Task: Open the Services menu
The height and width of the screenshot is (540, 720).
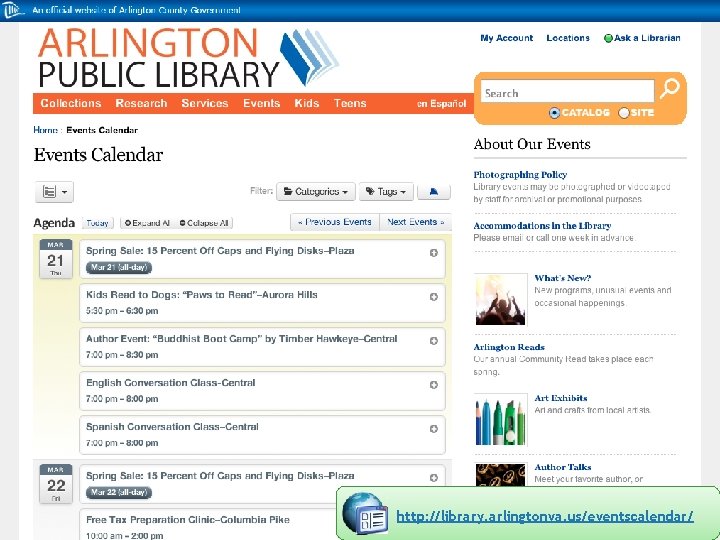Action: click(205, 103)
